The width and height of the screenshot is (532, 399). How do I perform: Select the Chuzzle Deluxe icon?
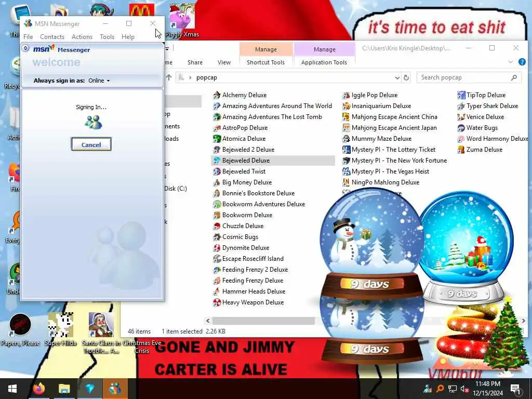217,226
